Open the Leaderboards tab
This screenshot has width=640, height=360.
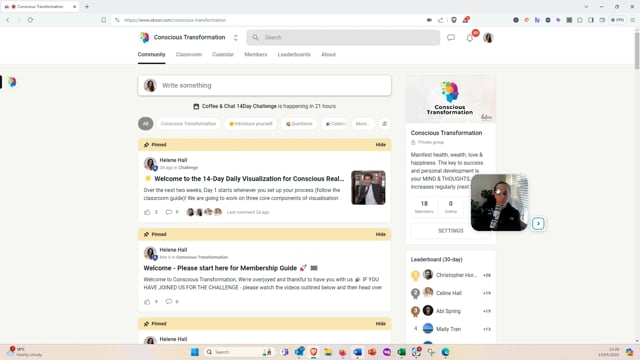(294, 55)
